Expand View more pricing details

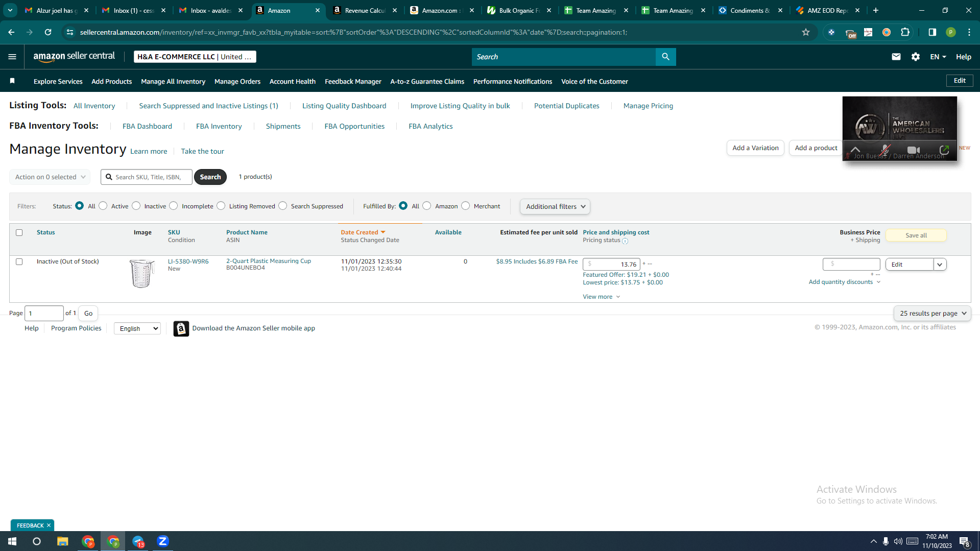pyautogui.click(x=601, y=297)
